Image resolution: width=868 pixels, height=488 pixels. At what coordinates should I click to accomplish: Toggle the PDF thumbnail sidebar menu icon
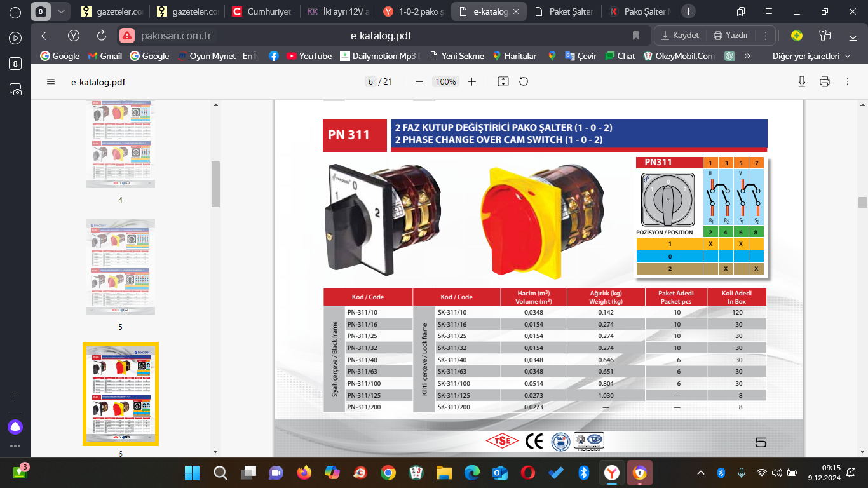click(x=51, y=81)
